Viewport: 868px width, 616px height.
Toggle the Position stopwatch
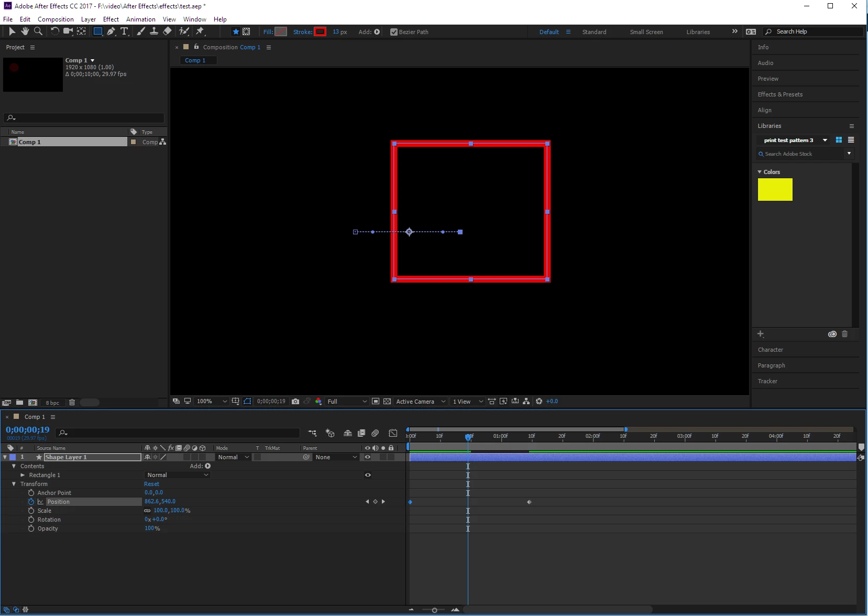coord(31,502)
